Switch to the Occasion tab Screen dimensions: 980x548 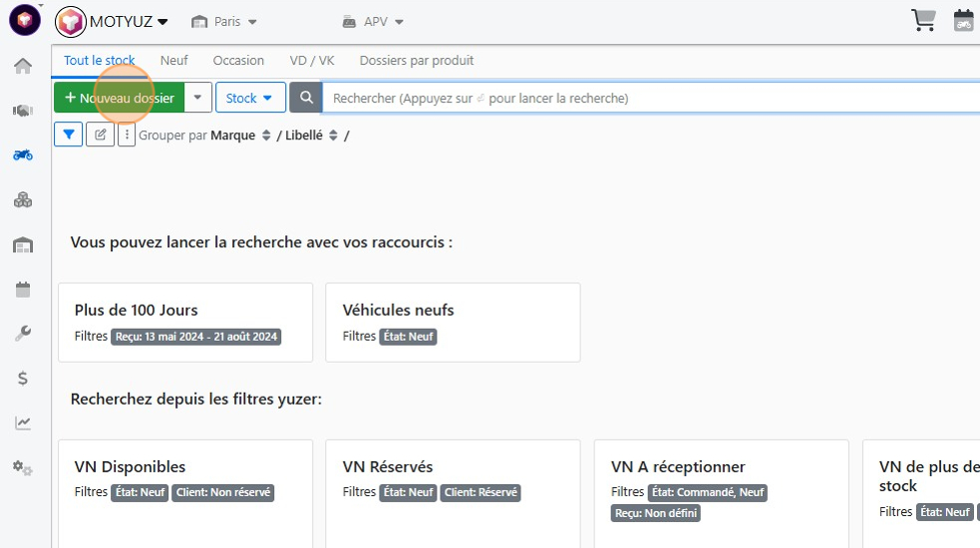point(238,61)
